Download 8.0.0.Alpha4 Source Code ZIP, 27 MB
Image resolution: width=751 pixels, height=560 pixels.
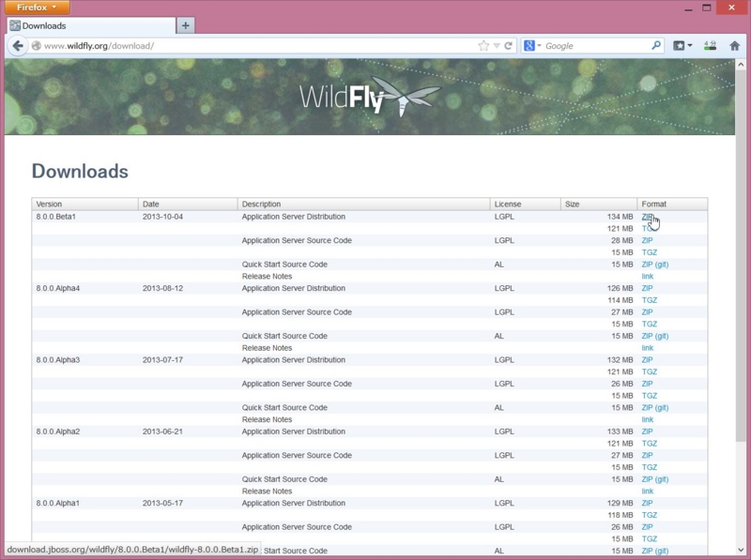click(x=647, y=312)
